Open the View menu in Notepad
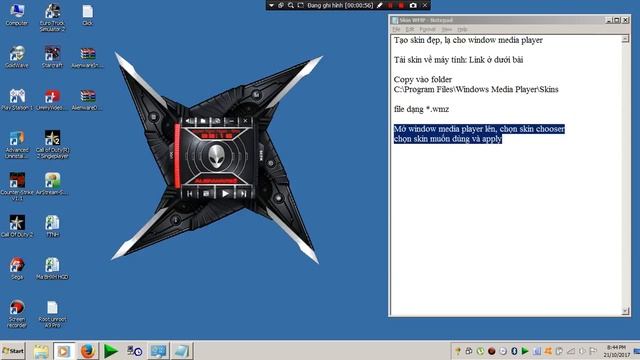Screen dimensions: 640x360 tap(447, 29)
